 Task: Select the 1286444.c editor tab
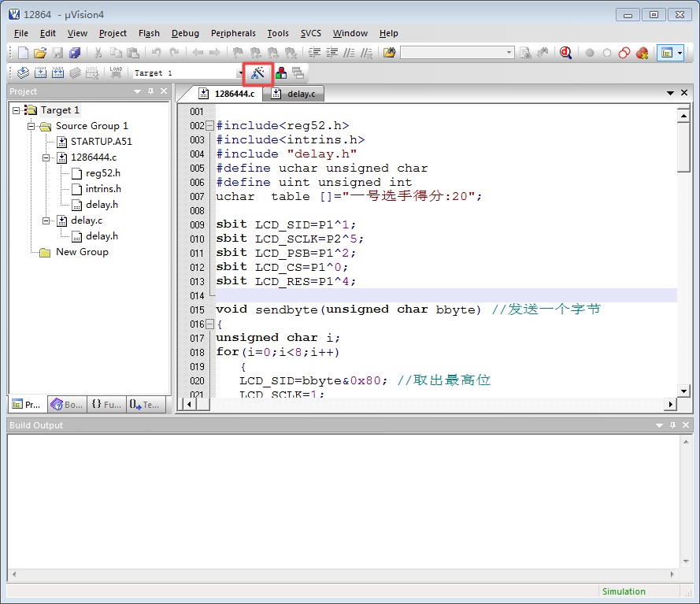point(228,94)
